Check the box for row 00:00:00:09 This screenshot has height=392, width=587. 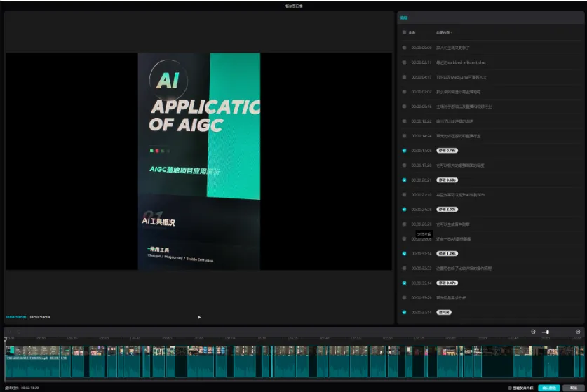point(404,48)
